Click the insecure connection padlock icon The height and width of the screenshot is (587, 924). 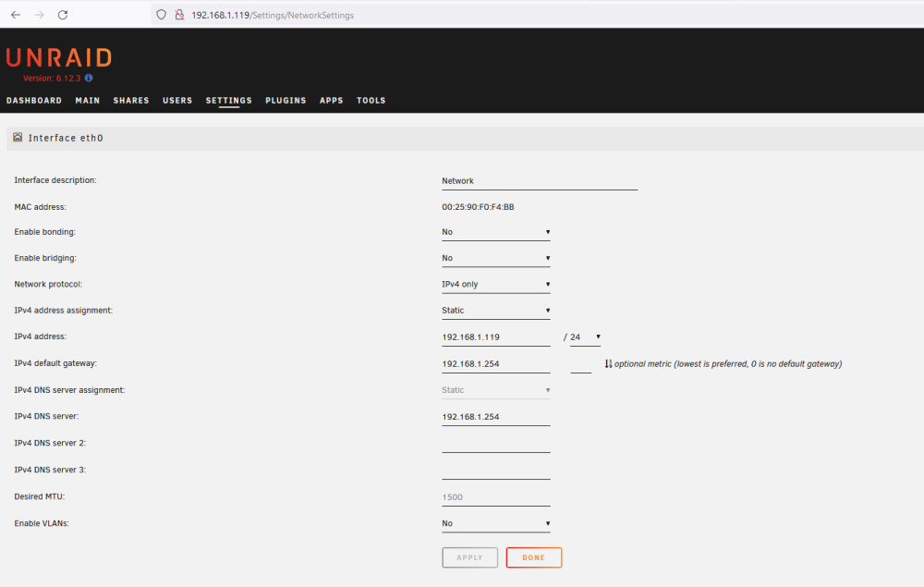[179, 15]
